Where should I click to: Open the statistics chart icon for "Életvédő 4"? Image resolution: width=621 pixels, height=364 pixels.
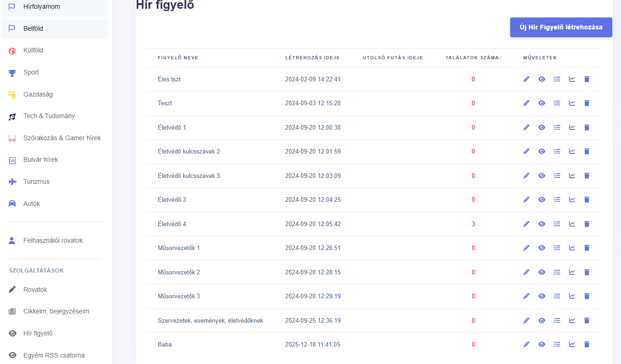point(572,224)
